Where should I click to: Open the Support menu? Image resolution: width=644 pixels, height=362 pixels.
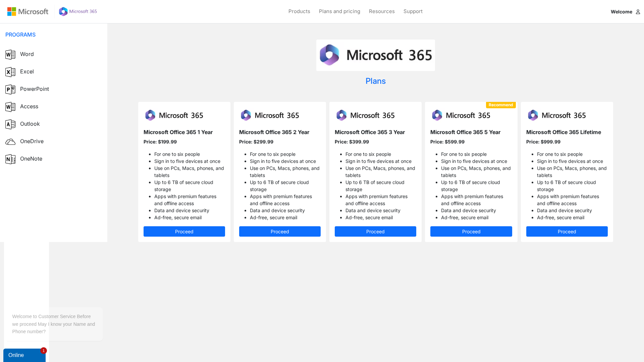coord(413,11)
